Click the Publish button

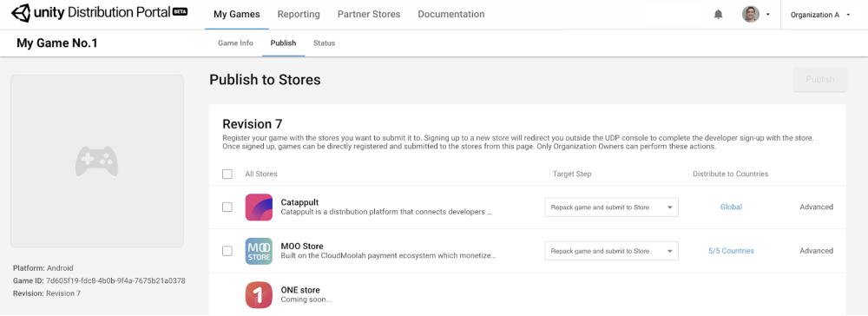pos(820,80)
